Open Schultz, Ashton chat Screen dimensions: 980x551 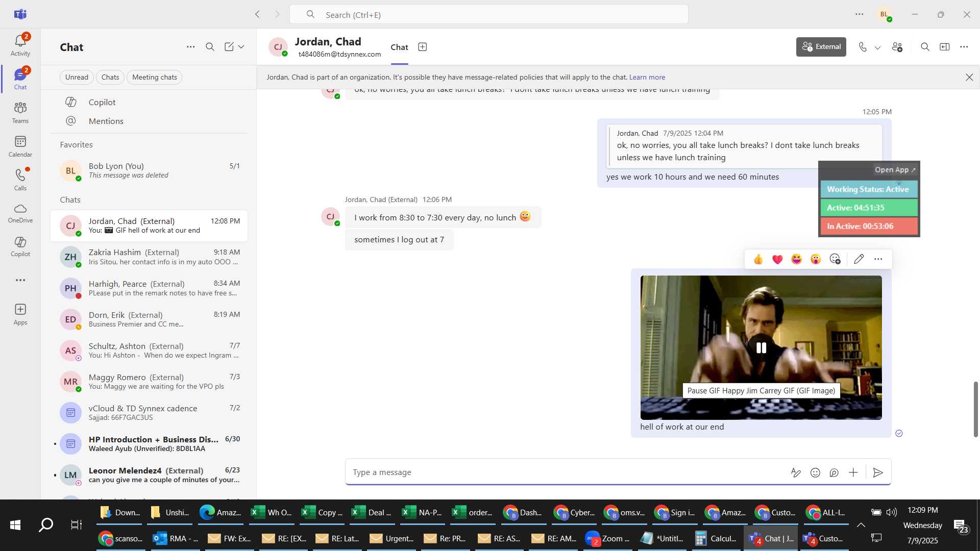149,350
